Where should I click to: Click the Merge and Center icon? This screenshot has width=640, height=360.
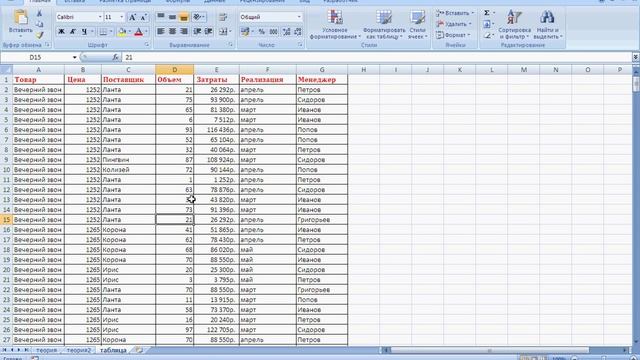pos(223,31)
